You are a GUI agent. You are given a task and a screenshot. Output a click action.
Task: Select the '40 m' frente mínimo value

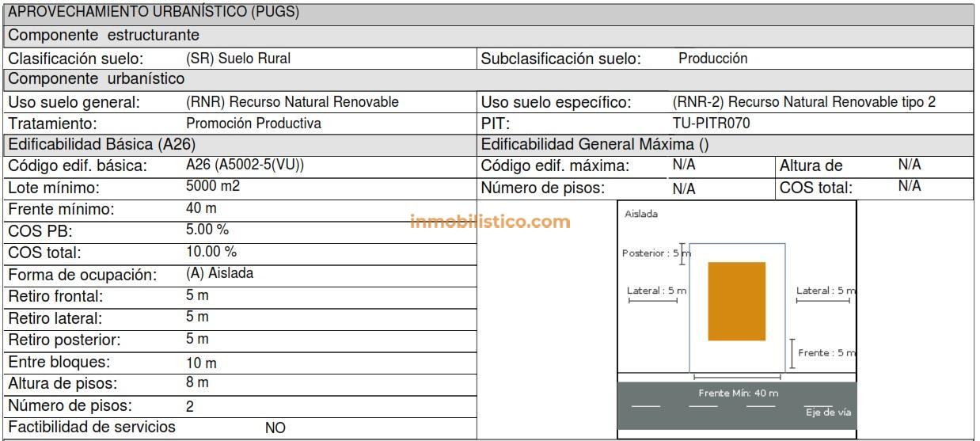(x=201, y=208)
